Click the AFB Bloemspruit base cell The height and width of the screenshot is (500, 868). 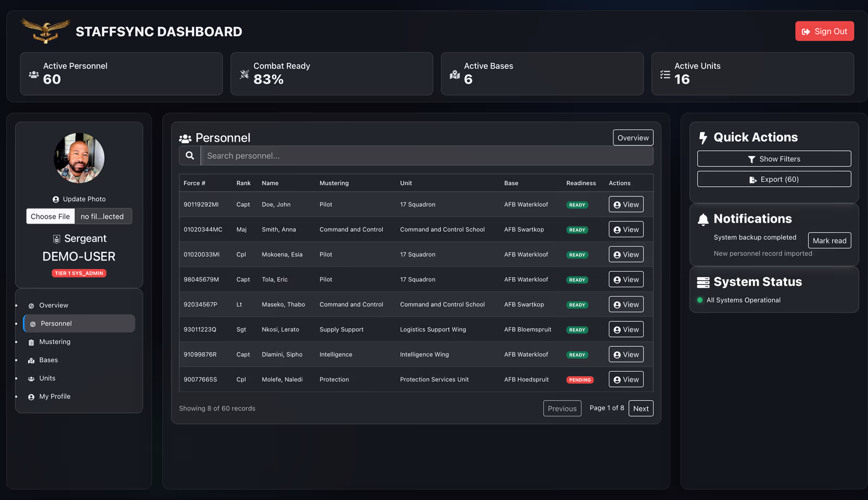[x=528, y=330]
